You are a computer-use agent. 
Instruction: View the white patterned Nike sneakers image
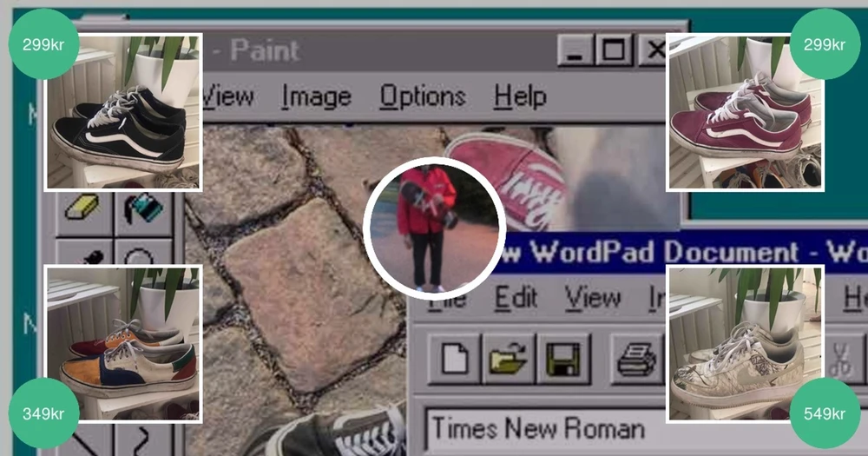(745, 344)
